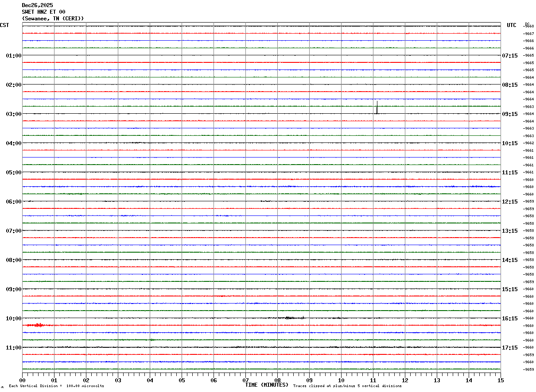Click the 17:15 UTC time label
The height and width of the screenshot is (392, 536).
pyautogui.click(x=509, y=348)
